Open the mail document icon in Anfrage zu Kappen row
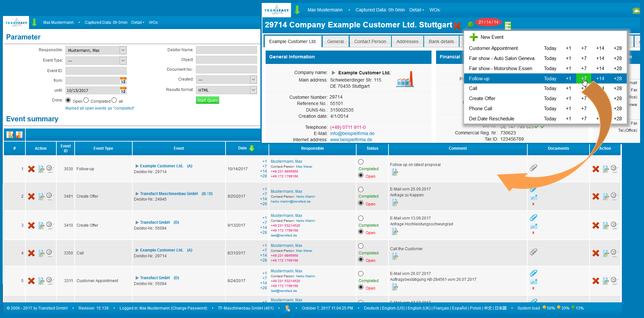 [534, 197]
